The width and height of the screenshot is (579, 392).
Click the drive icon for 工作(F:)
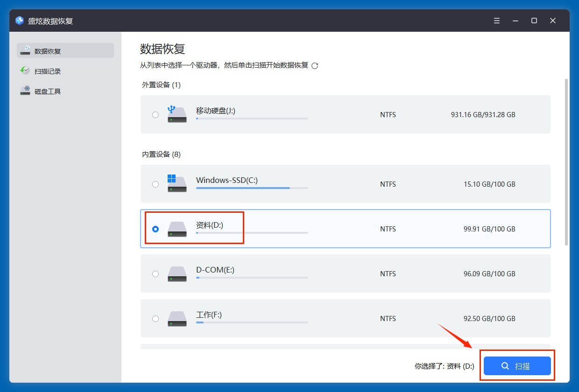tap(177, 319)
